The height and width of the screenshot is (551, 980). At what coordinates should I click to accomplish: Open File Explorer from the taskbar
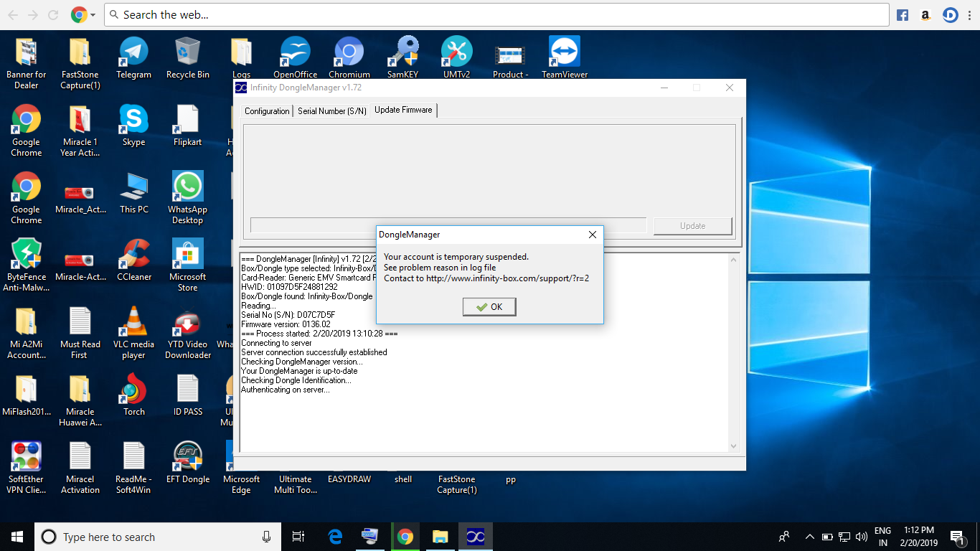440,537
